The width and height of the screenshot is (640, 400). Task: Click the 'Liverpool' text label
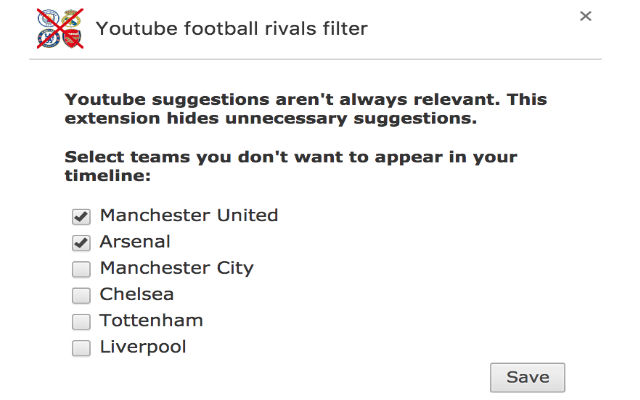pyautogui.click(x=143, y=347)
